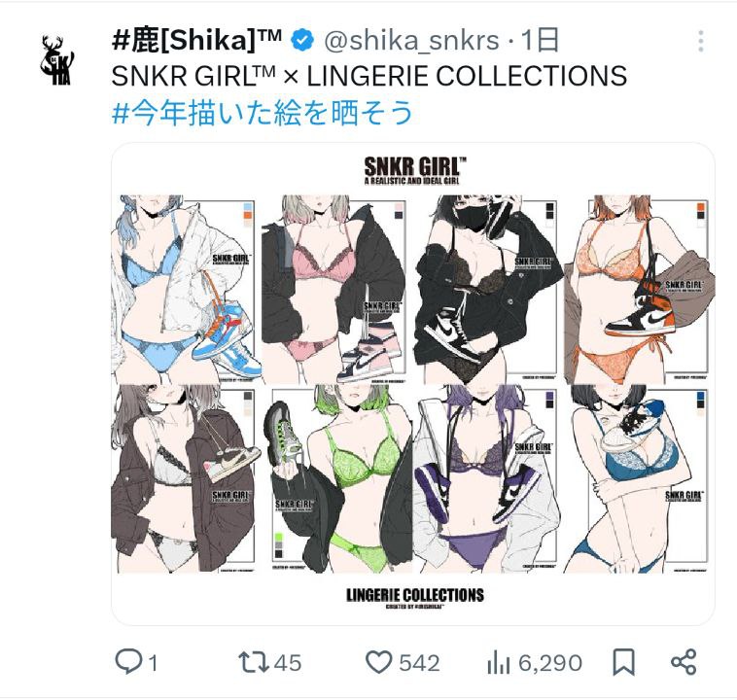
Task: Click the 6,290 views count
Action: [550, 663]
